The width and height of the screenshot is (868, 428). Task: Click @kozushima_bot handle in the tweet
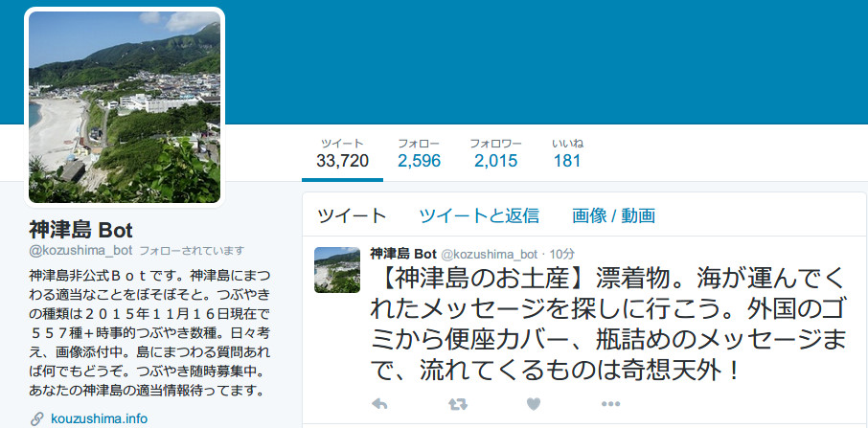pyautogui.click(x=489, y=255)
